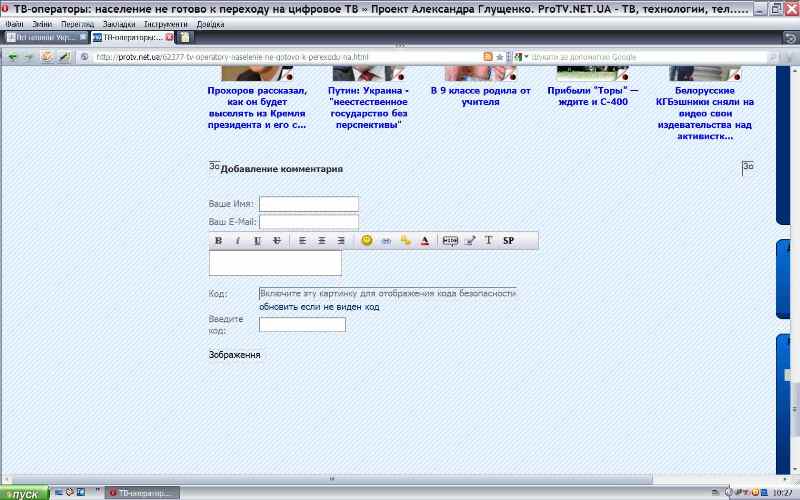Image resolution: width=800 pixels, height=500 pixels.
Task: Apply italic formatting in comment toolbar
Action: (237, 241)
